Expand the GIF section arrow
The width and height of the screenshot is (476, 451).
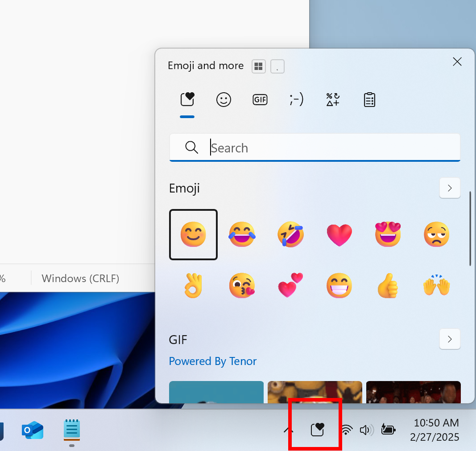pos(450,339)
